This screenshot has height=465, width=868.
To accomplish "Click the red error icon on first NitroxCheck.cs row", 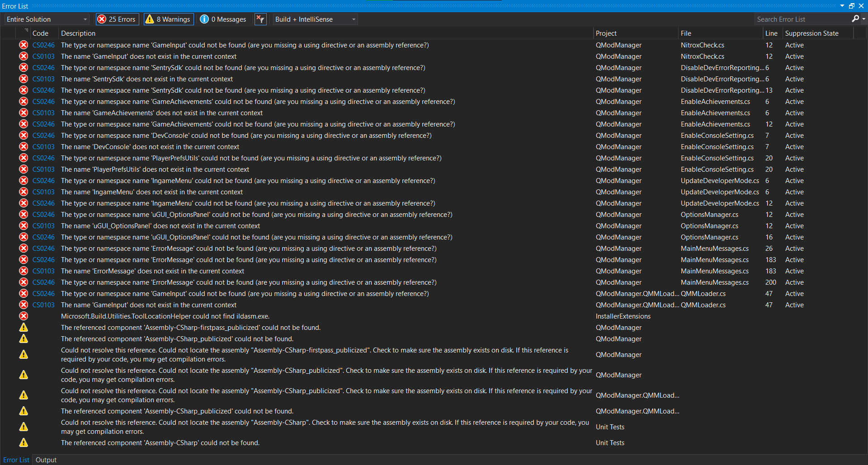I will pyautogui.click(x=24, y=45).
